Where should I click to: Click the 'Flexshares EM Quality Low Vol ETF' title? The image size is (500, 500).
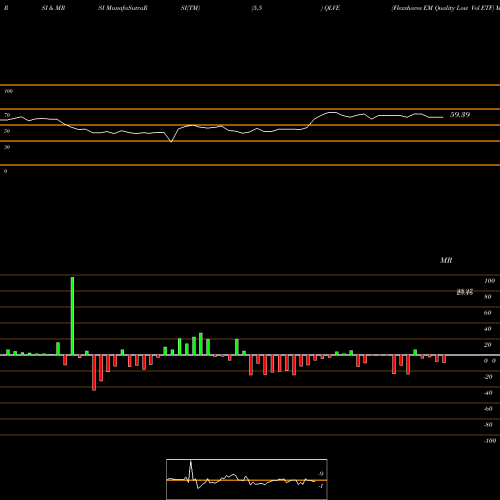[x=443, y=8]
